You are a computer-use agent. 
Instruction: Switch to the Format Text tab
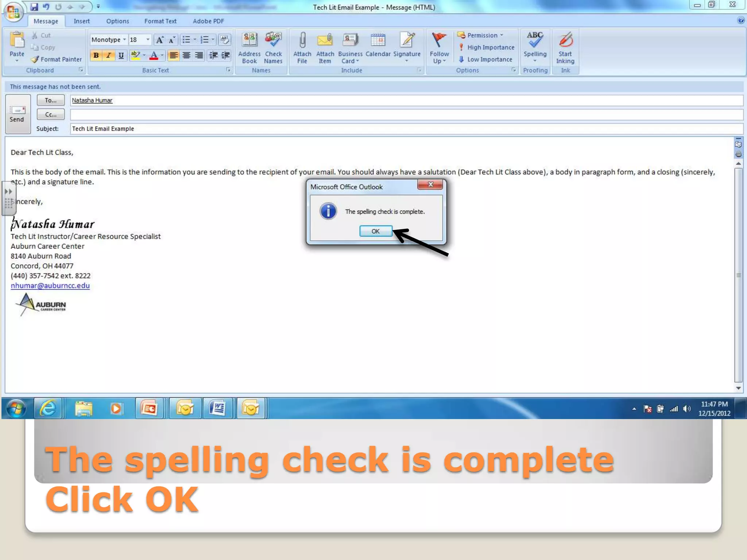[x=160, y=21]
